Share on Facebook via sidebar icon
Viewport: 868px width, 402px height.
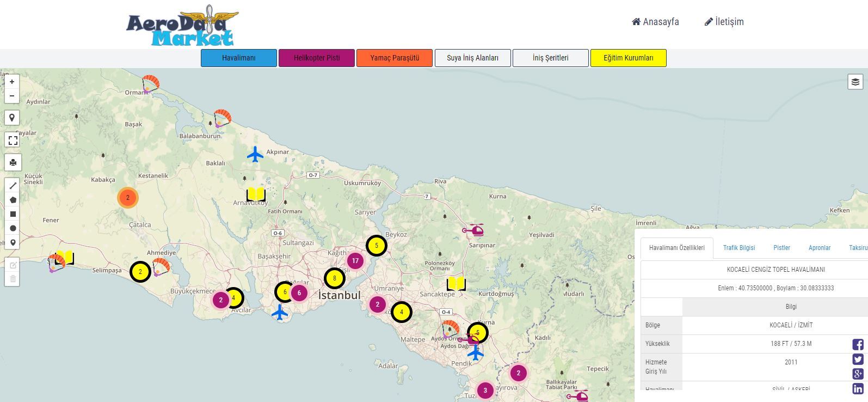858,344
